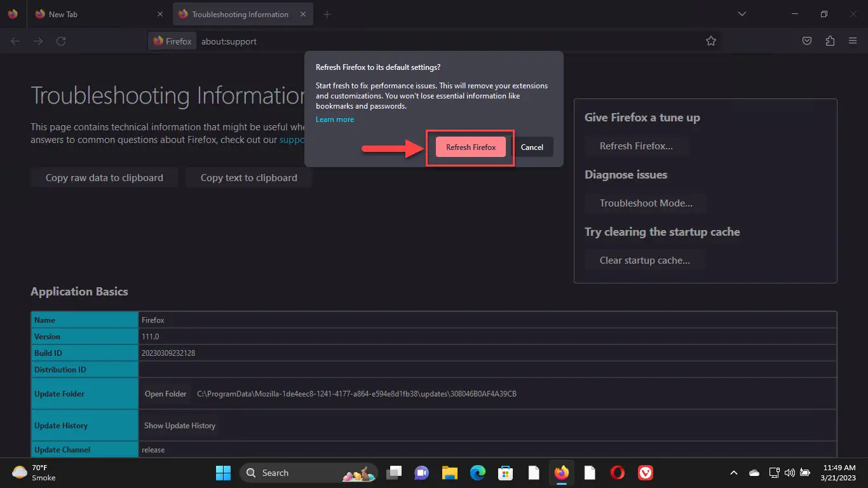Bookmark this page with the star icon

tap(711, 41)
